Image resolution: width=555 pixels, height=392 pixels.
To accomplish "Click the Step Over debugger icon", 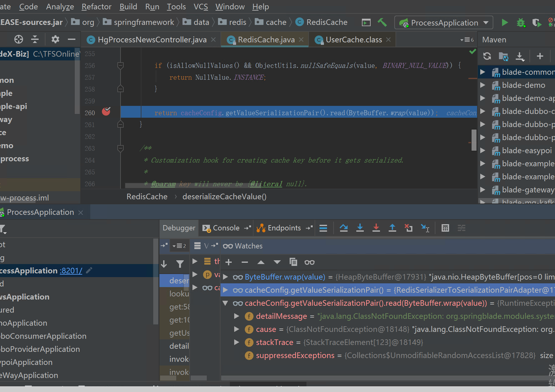I will [x=344, y=228].
